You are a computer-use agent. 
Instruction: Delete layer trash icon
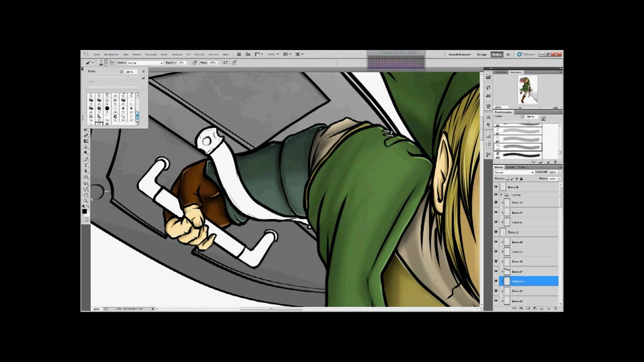pos(555,308)
